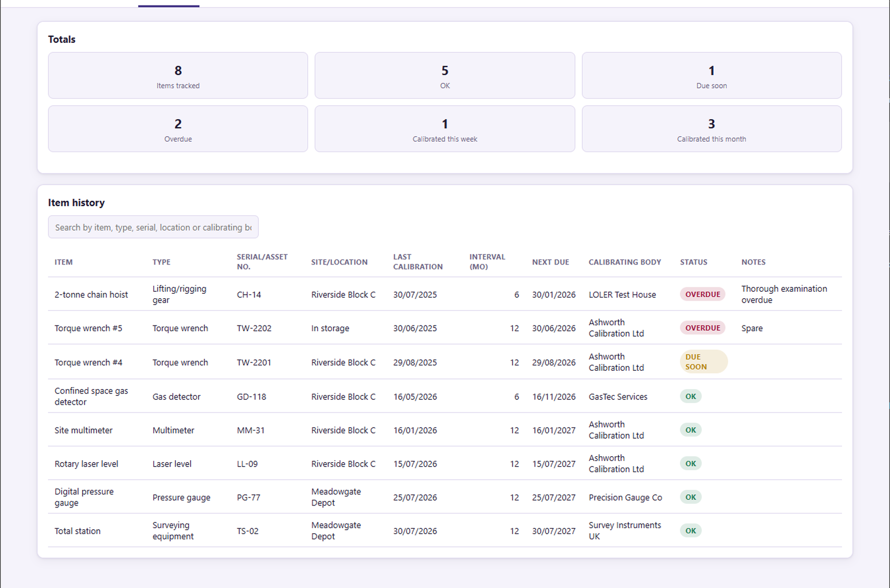Image resolution: width=890 pixels, height=588 pixels.
Task: Click the 'Pressure gauge' type cell
Action: coord(181,498)
